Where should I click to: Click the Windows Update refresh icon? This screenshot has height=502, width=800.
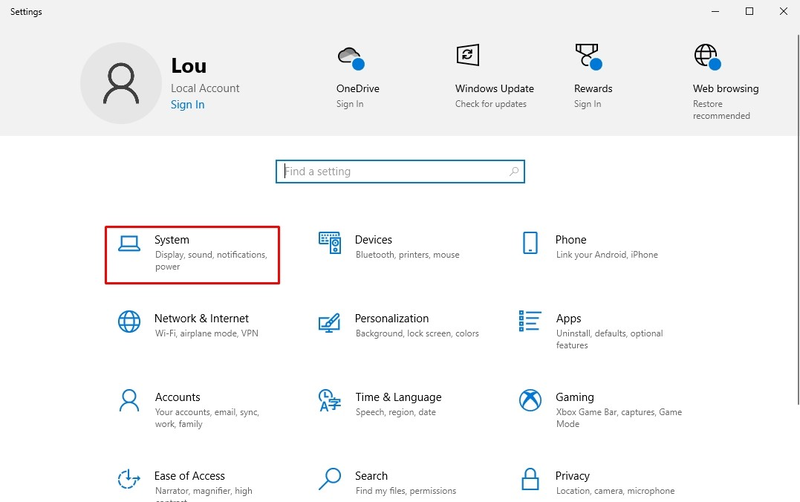tap(468, 55)
